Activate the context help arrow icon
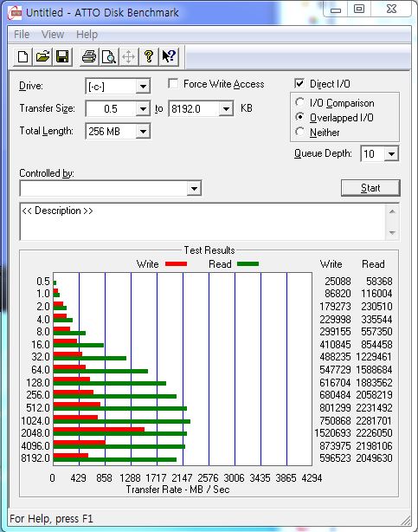The width and height of the screenshot is (418, 532). coord(169,56)
